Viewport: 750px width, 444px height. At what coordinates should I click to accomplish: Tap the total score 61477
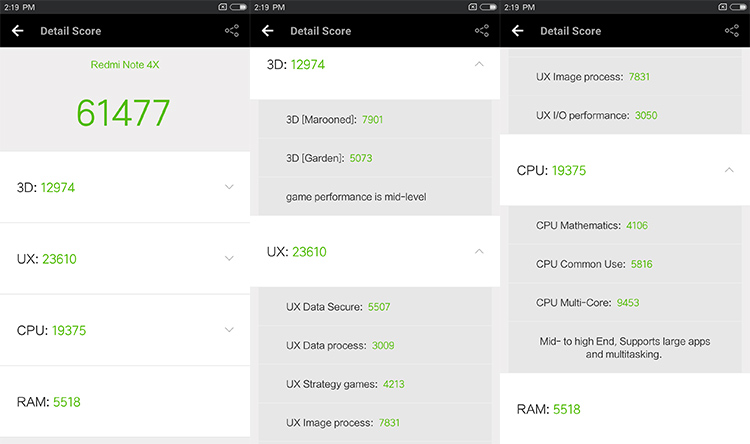[124, 113]
